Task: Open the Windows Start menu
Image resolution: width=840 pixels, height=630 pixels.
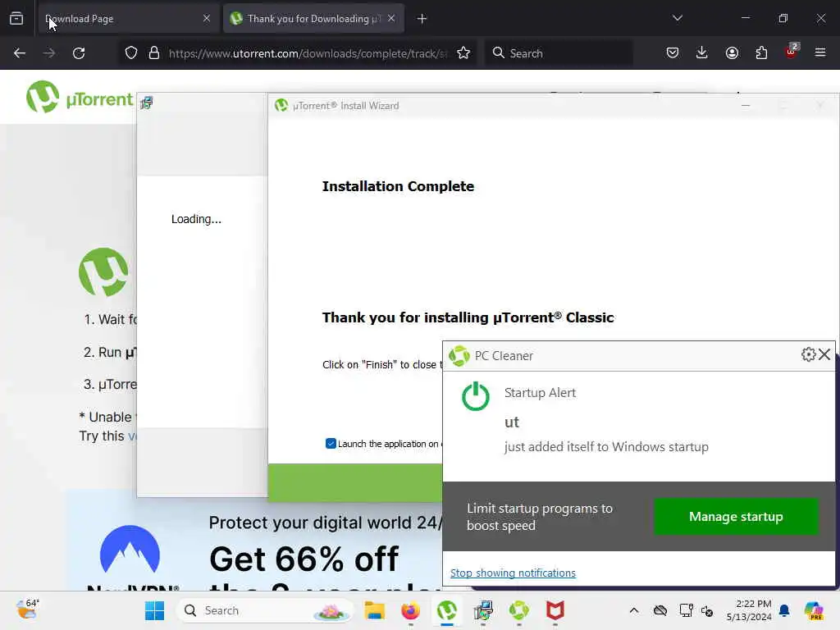Action: pos(155,610)
